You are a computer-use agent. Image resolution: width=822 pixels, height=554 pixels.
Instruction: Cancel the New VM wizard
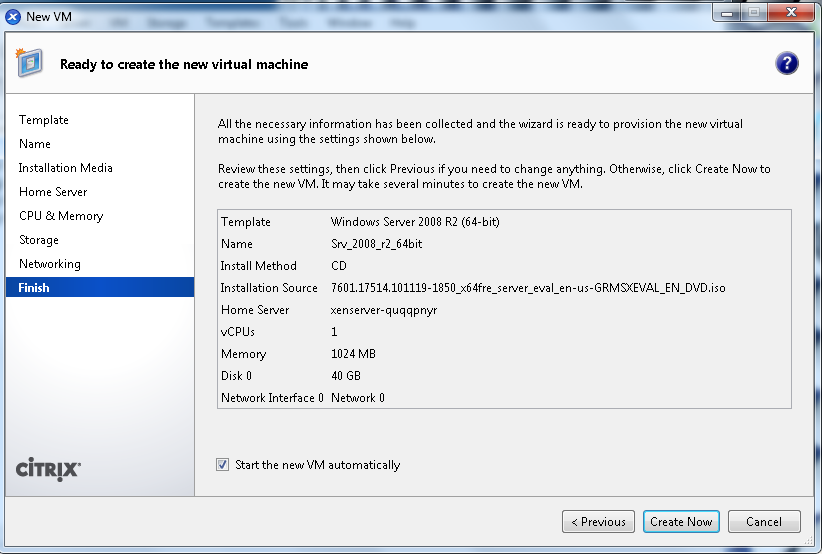pos(764,522)
